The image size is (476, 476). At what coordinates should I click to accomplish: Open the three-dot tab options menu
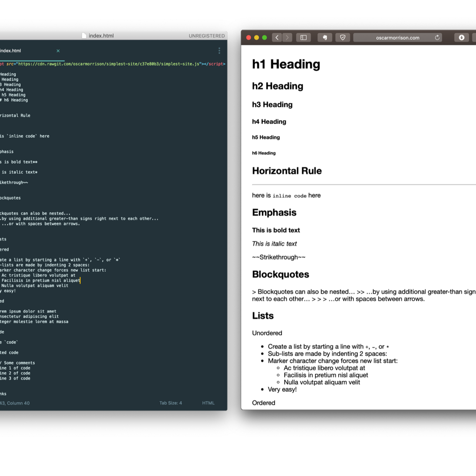click(x=219, y=51)
